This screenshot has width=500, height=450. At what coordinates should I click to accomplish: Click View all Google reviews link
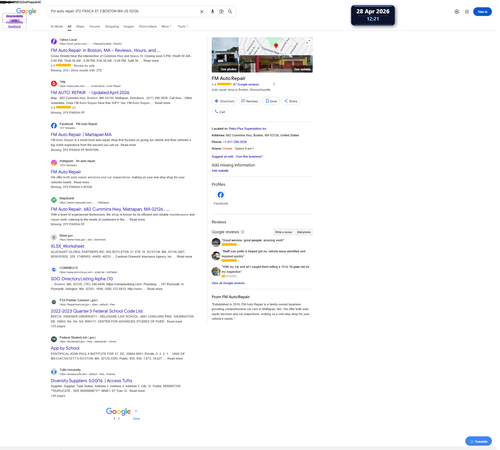[228, 283]
